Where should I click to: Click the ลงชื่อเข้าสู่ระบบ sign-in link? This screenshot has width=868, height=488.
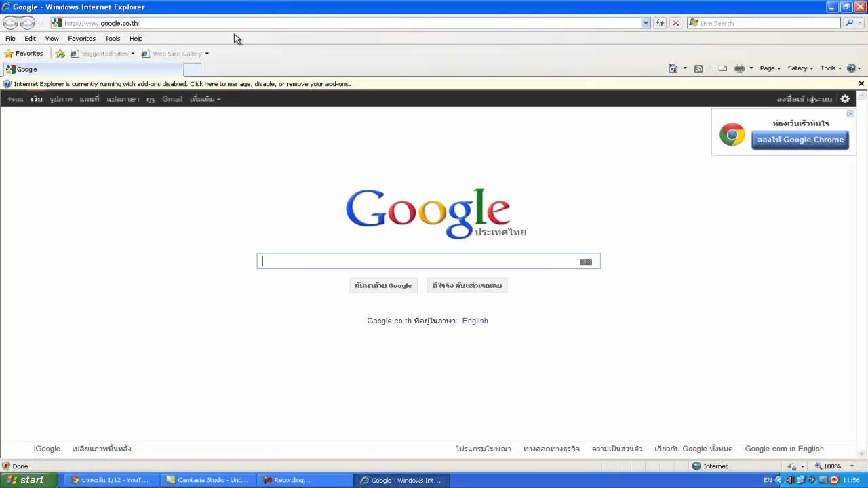pos(804,99)
